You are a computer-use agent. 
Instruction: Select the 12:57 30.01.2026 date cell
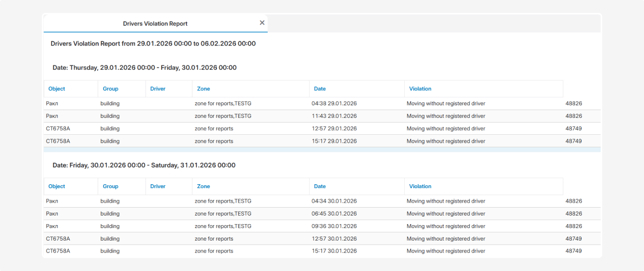334,239
